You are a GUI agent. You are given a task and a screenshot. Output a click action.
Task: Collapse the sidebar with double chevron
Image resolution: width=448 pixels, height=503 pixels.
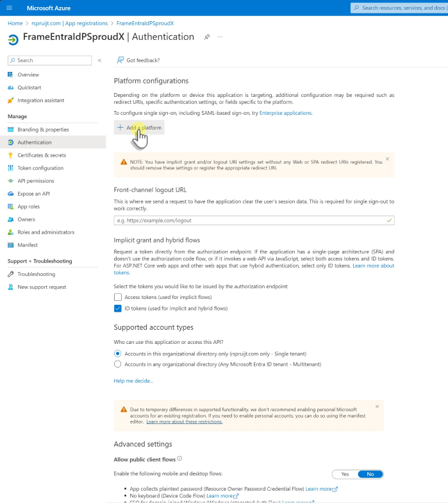coord(99,60)
